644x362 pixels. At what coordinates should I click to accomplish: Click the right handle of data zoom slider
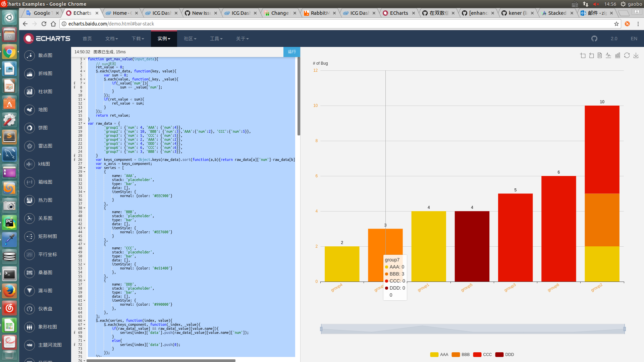click(625, 329)
